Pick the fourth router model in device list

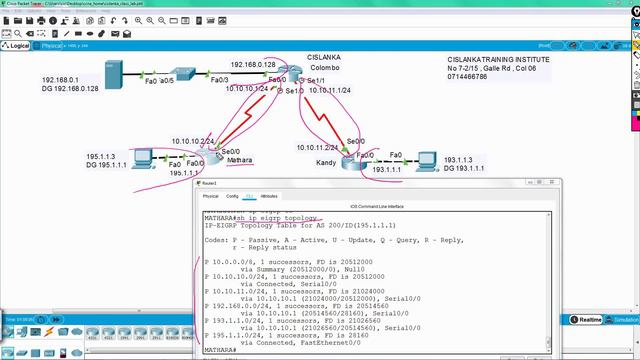pyautogui.click(x=140, y=333)
